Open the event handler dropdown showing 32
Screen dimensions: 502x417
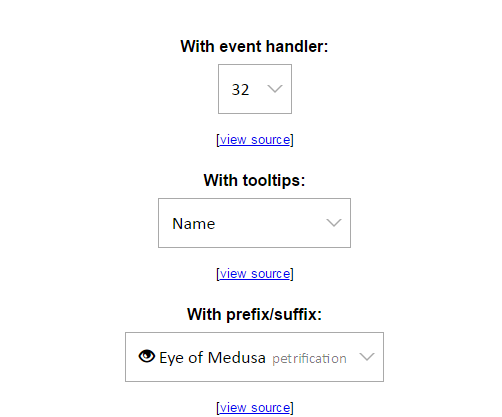tap(255, 89)
